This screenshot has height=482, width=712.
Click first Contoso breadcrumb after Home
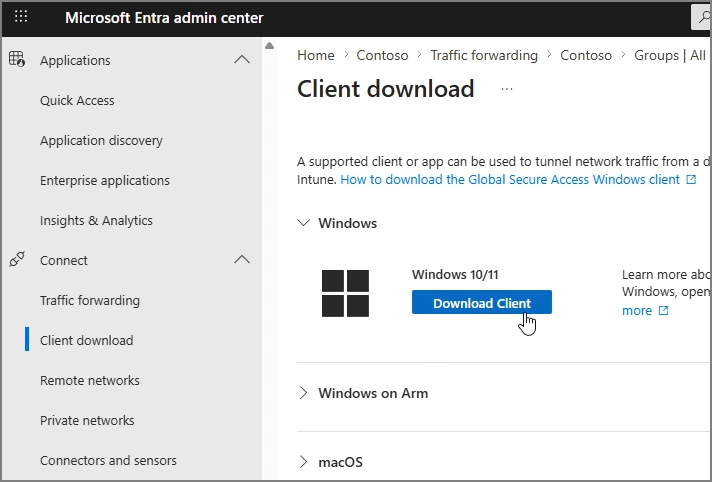click(382, 55)
